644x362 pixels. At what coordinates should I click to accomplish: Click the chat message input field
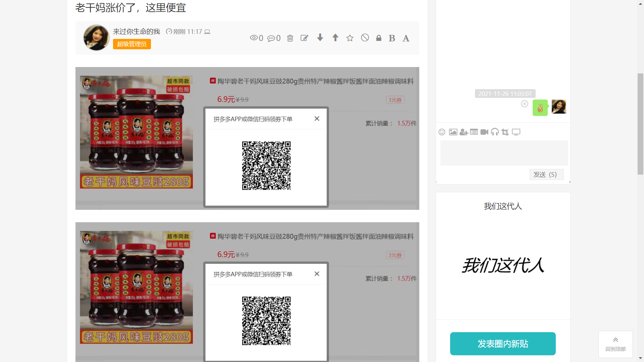coord(504,153)
